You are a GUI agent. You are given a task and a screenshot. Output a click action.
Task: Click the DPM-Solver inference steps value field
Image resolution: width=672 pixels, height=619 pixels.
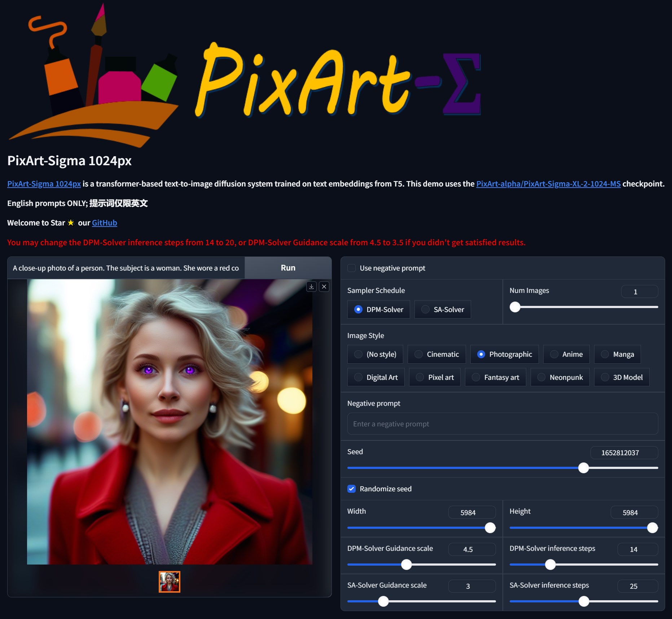638,549
